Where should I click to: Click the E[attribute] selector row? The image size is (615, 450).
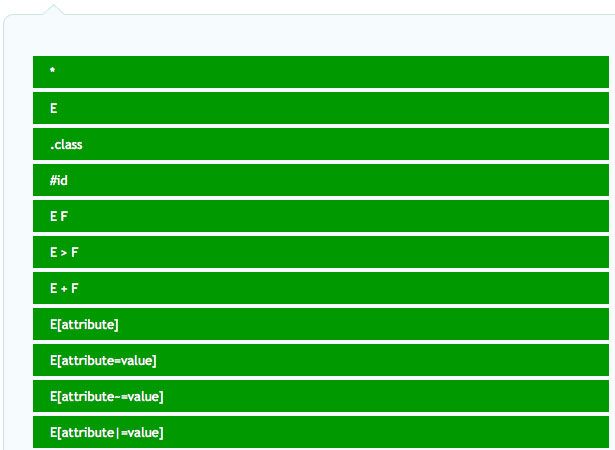pyautogui.click(x=320, y=324)
